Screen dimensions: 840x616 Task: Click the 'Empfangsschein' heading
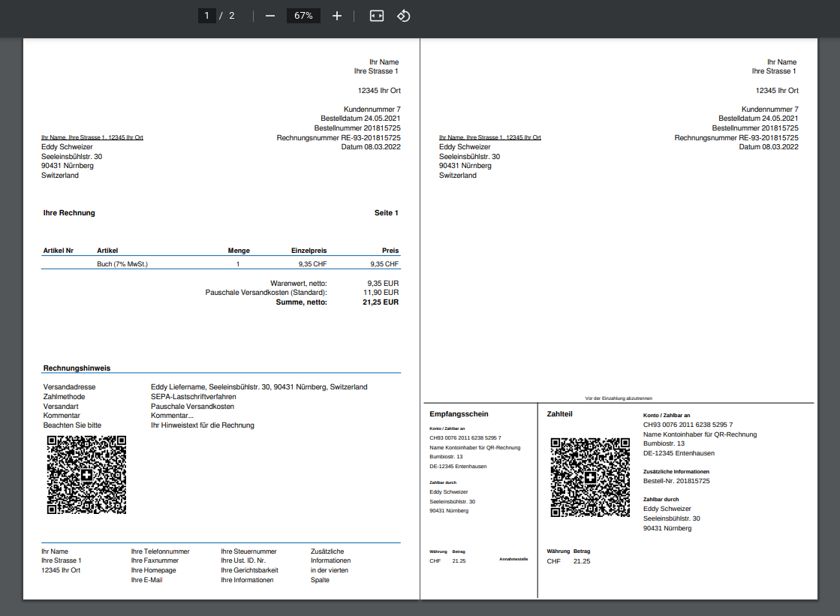point(459,414)
